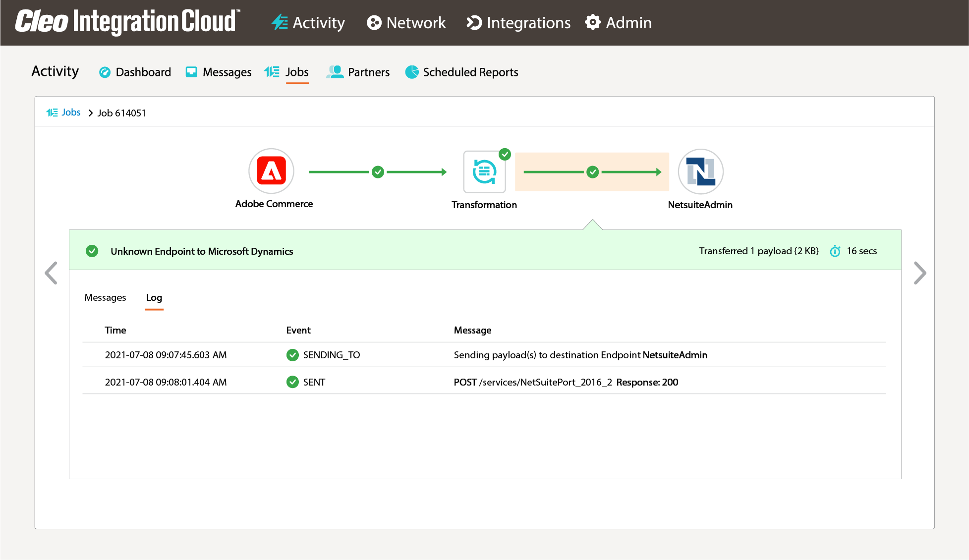Click the Scheduled Reports pie chart icon
The width and height of the screenshot is (969, 560).
click(x=411, y=72)
